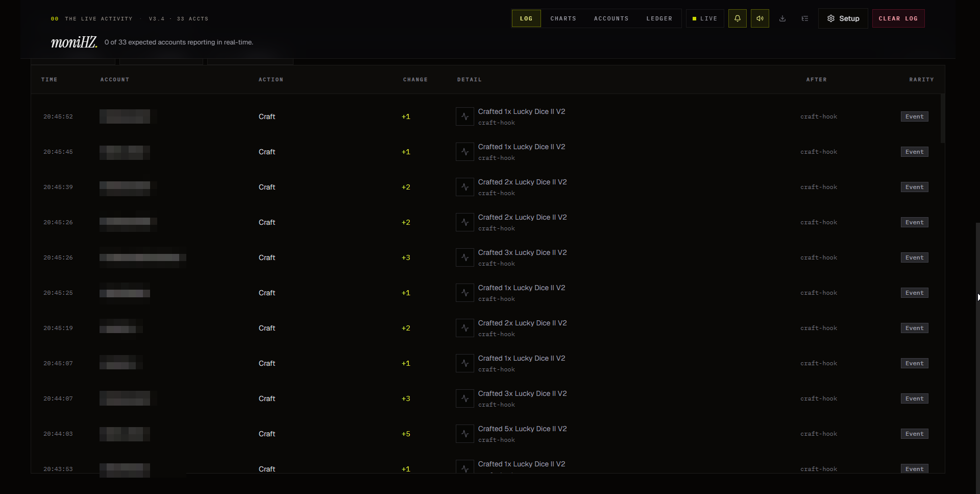Click the '0 of 33 expected accounts' status text
The height and width of the screenshot is (494, 980).
pyautogui.click(x=179, y=42)
